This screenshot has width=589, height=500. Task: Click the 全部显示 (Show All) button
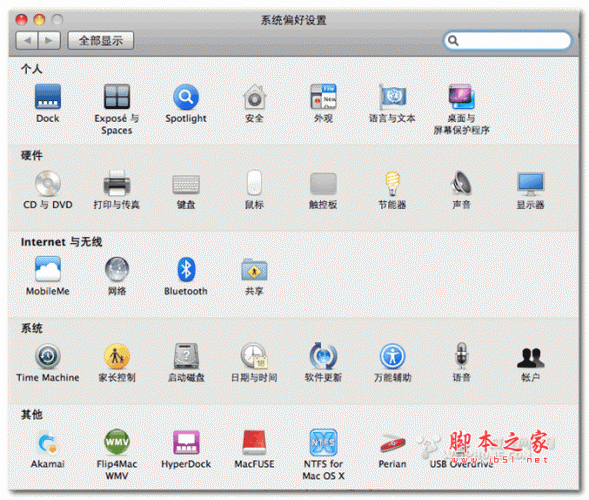click(x=101, y=40)
